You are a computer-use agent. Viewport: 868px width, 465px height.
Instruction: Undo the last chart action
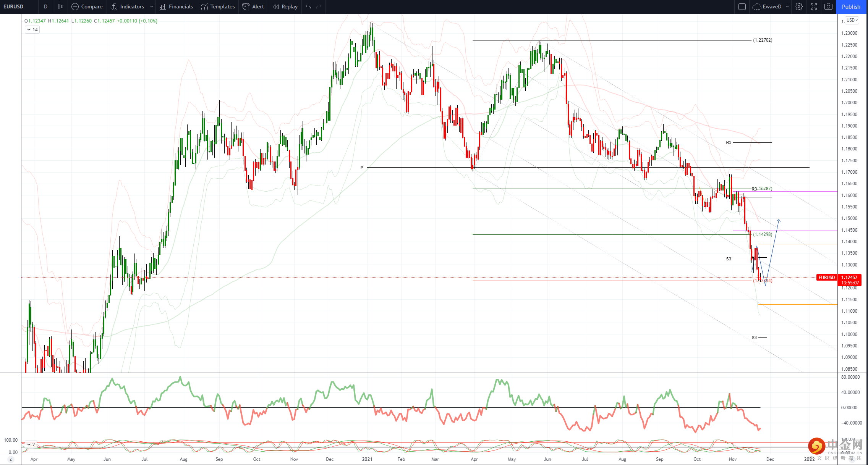coord(308,6)
